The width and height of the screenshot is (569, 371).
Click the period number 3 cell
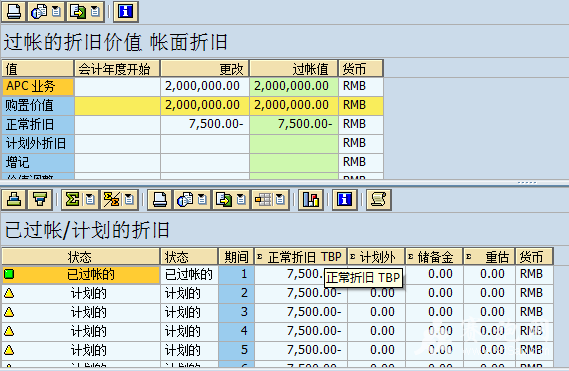tap(236, 313)
